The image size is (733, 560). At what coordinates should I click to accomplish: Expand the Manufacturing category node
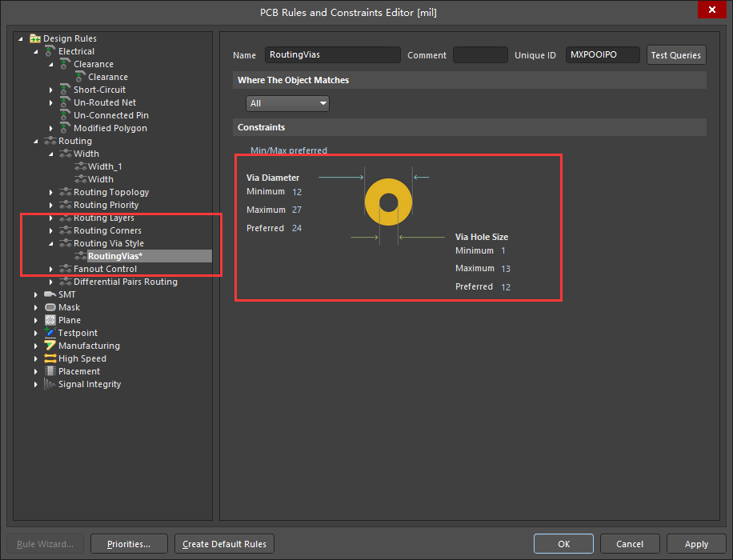(x=36, y=346)
